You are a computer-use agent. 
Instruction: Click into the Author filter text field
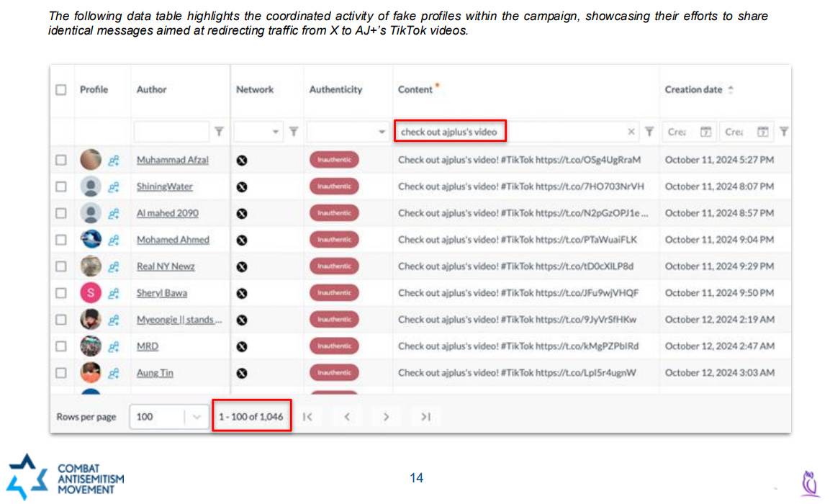171,131
